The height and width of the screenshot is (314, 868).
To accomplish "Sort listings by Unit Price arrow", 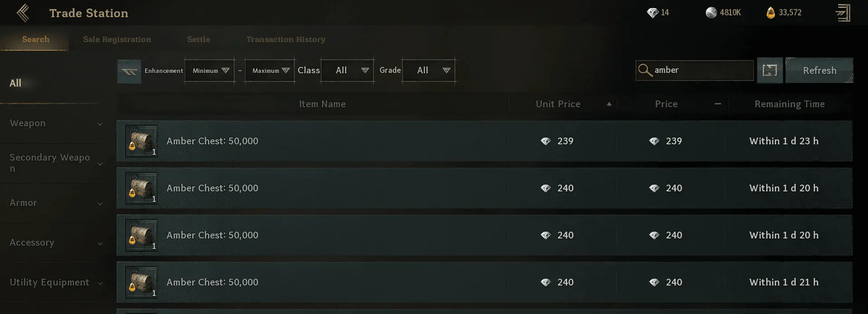I will pos(609,104).
